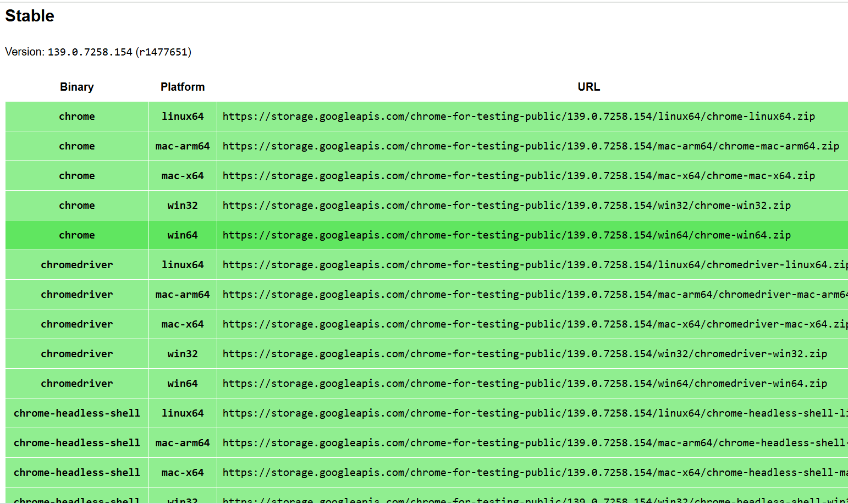
Task: Click mac-arm64 platform cell in chrome row
Action: tap(183, 146)
